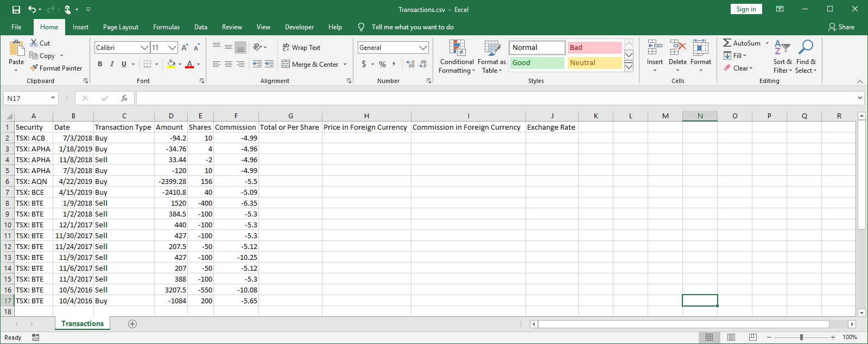This screenshot has width=868, height=344.
Task: Expand the AutoSum dropdown arrow
Action: pos(767,43)
